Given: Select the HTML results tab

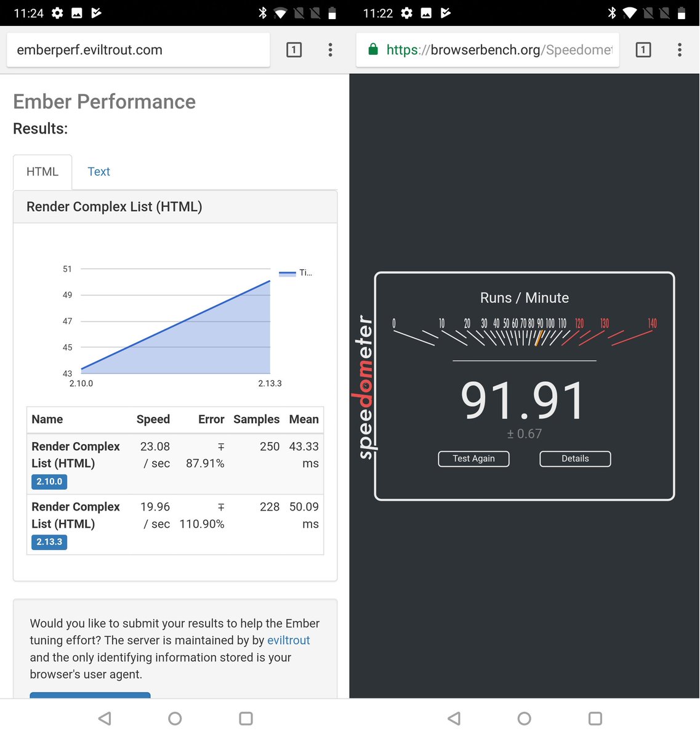Looking at the screenshot, I should click(x=42, y=172).
